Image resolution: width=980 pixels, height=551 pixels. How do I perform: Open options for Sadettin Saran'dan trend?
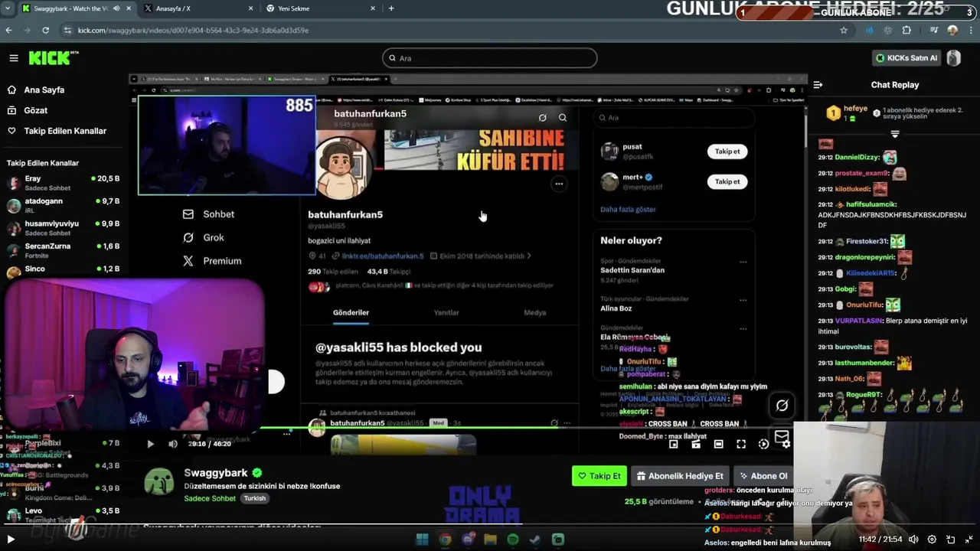coord(743,262)
